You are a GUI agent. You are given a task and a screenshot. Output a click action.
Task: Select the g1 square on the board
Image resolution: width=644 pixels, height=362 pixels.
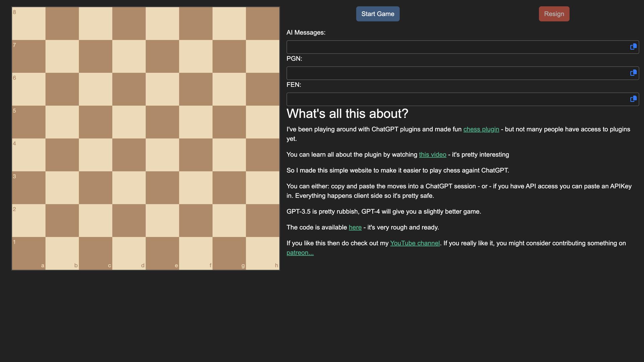tap(229, 253)
